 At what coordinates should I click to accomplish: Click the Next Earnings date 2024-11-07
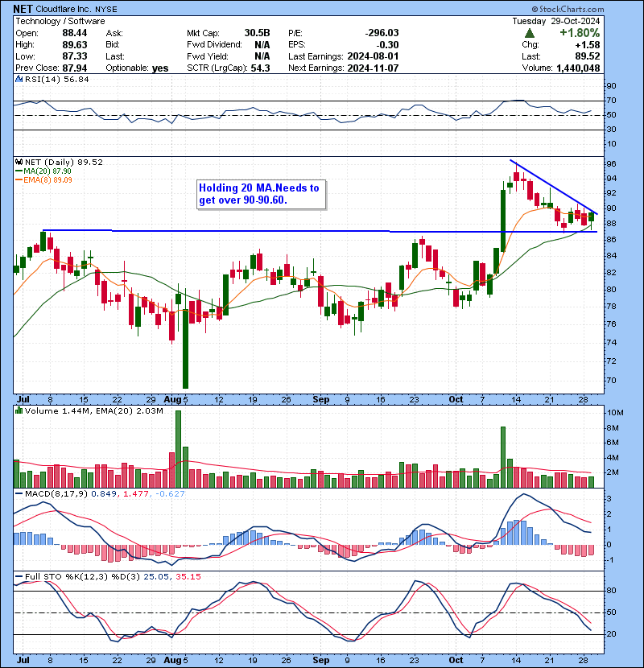point(373,68)
